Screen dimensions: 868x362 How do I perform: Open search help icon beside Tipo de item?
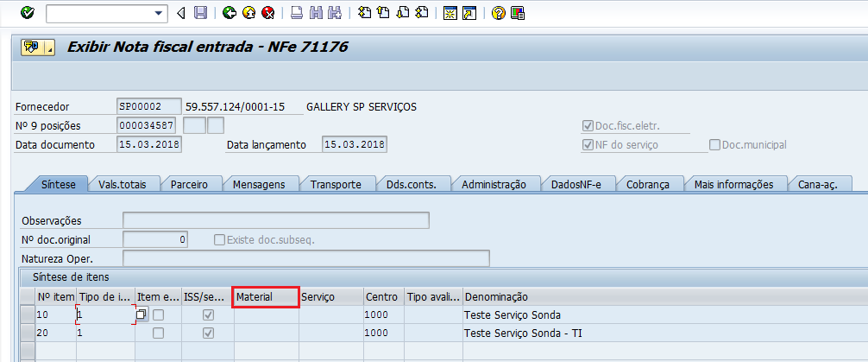pyautogui.click(x=142, y=314)
